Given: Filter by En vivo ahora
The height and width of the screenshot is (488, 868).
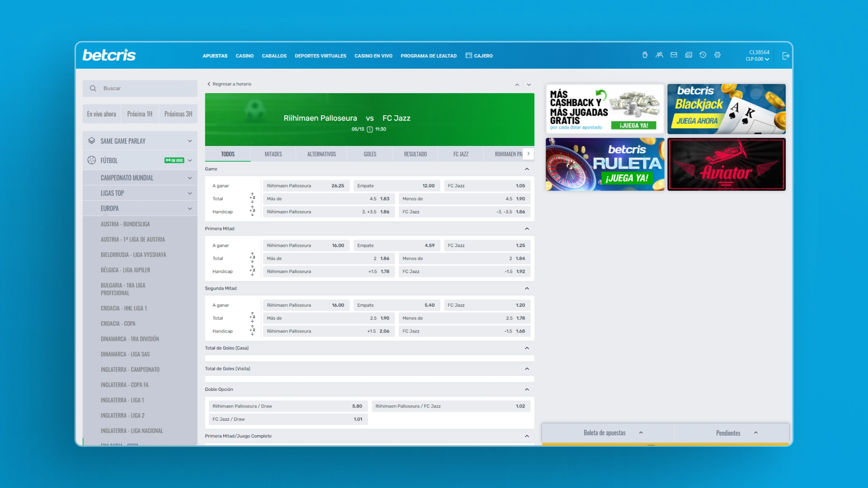Looking at the screenshot, I should 102,114.
